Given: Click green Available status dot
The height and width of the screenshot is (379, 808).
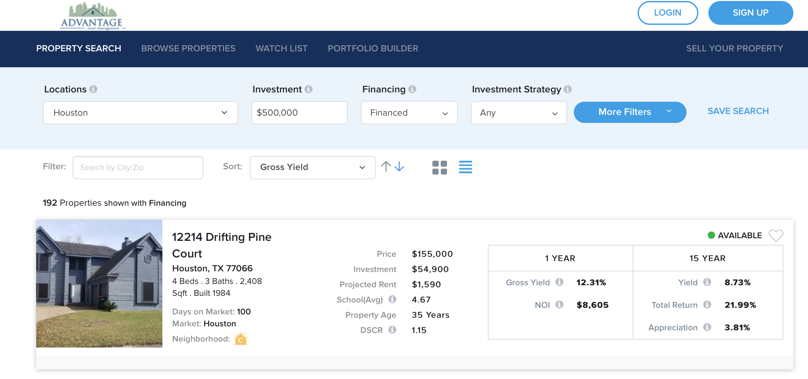Looking at the screenshot, I should point(711,235).
